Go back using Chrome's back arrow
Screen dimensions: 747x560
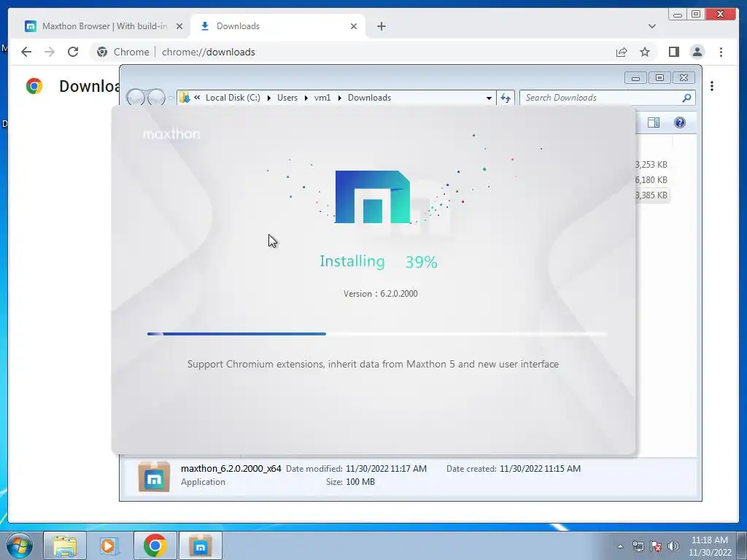(26, 52)
